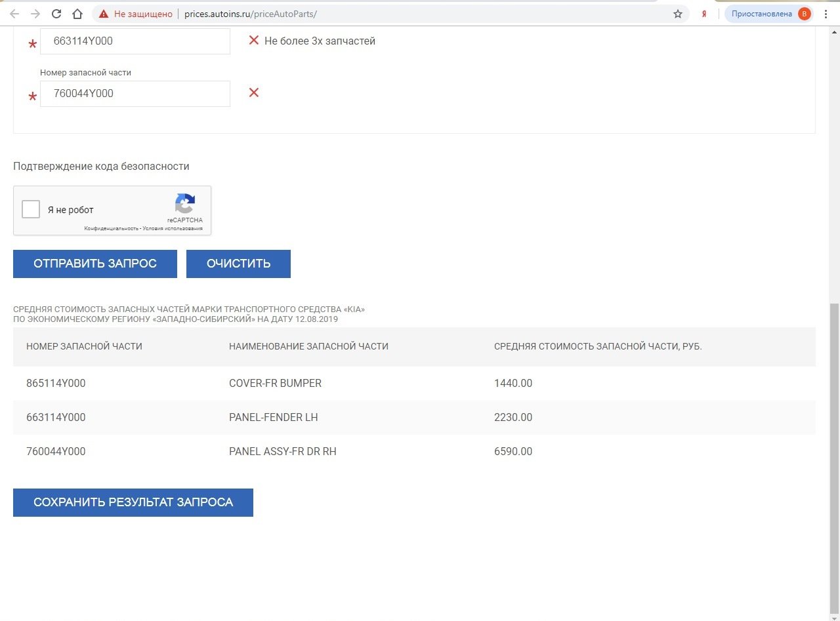Open Chrome's three-dot menu
The image size is (840, 621).
coord(826,14)
